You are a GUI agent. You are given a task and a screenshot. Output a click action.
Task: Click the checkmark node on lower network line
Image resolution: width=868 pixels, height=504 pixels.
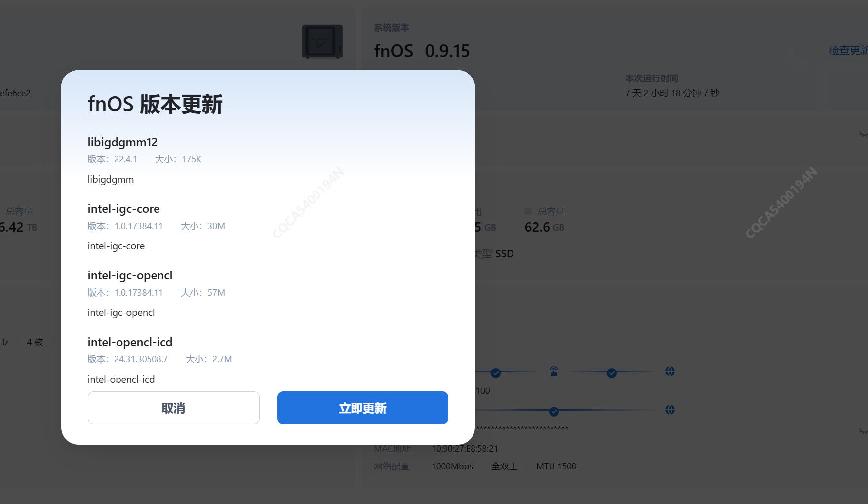click(x=554, y=411)
